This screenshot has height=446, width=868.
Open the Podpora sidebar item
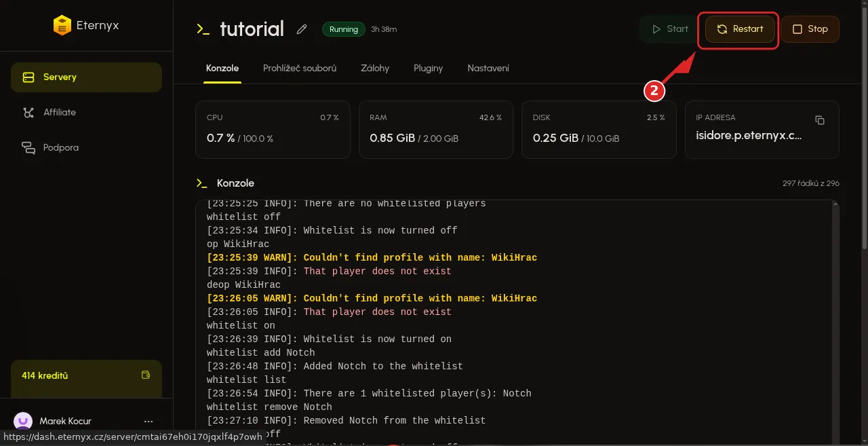pyautogui.click(x=86, y=148)
